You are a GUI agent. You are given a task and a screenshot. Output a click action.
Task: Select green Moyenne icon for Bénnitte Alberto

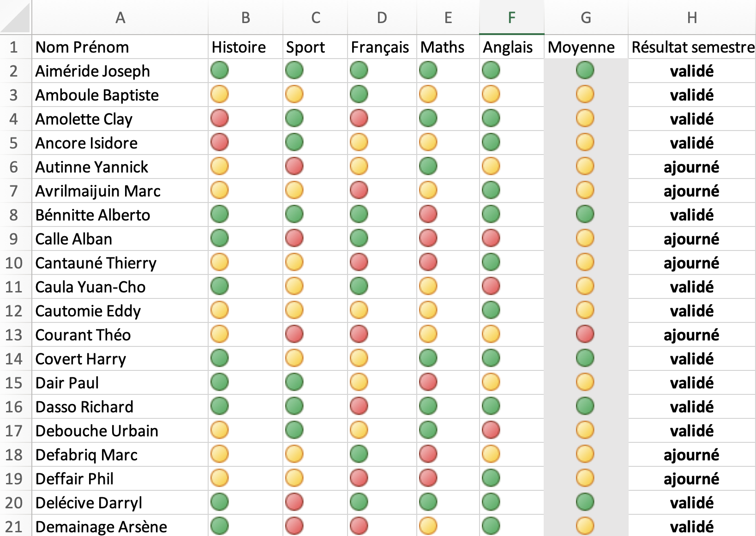point(585,214)
